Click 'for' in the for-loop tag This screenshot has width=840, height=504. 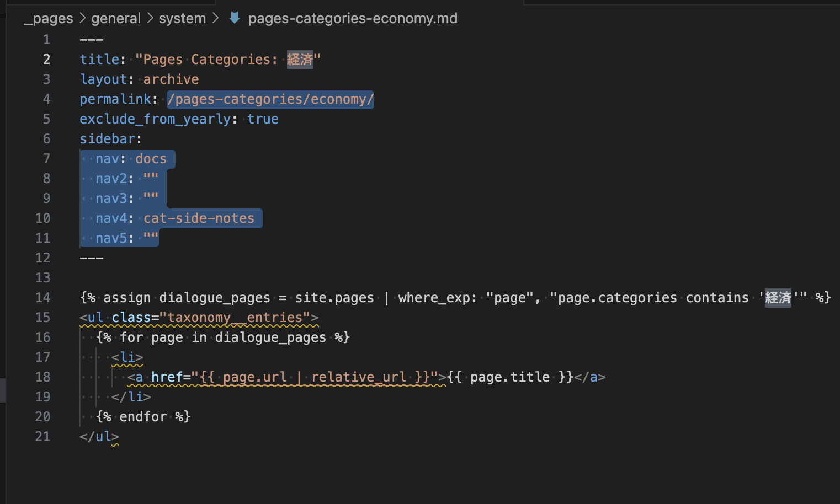pyautogui.click(x=131, y=337)
